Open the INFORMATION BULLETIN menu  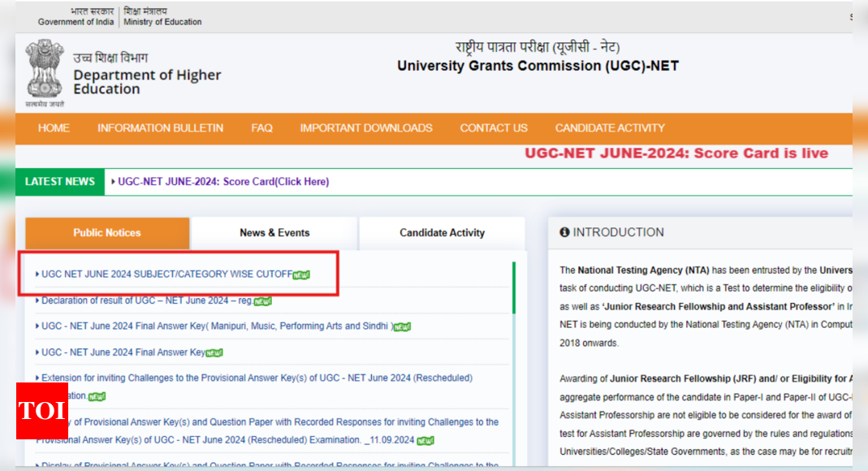point(161,128)
